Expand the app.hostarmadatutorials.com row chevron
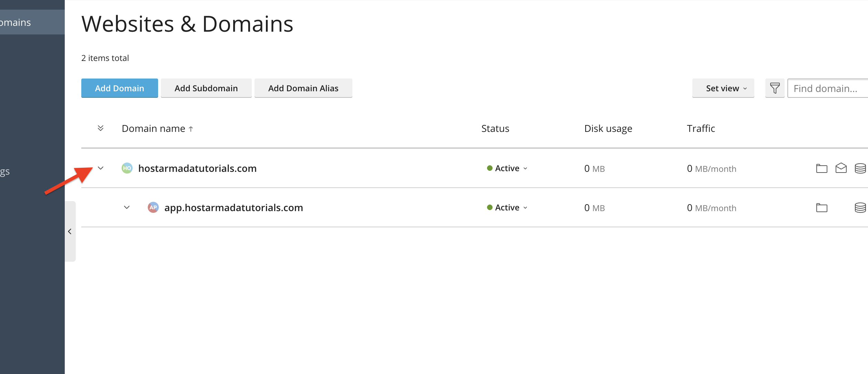Image resolution: width=868 pixels, height=374 pixels. [127, 207]
